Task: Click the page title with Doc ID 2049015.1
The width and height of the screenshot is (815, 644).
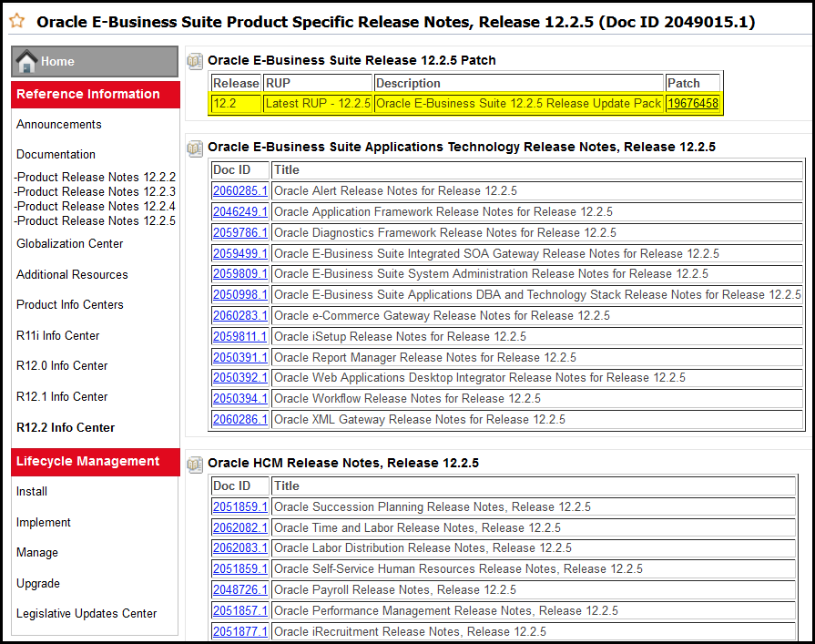Action: pyautogui.click(x=395, y=22)
